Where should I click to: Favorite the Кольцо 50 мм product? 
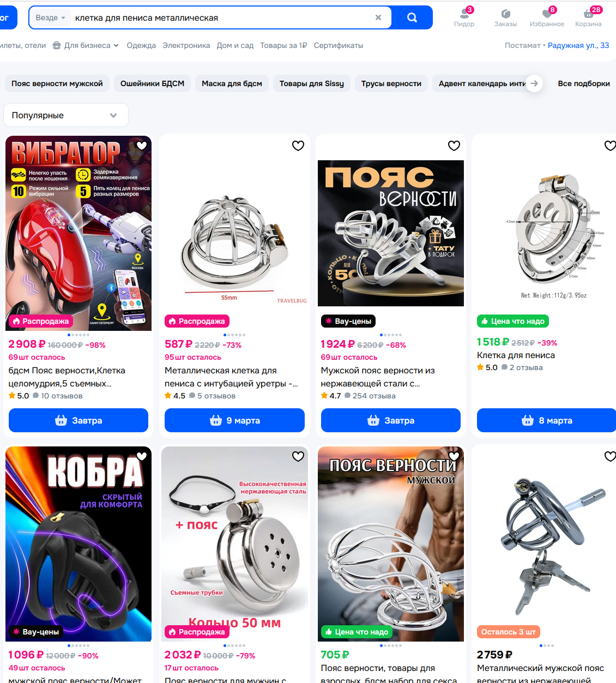[x=298, y=456]
